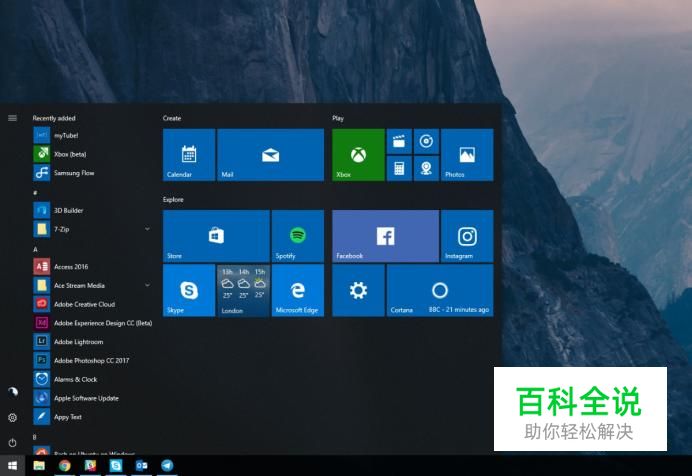Launch the Skype tile
Viewport: 692px width, 476px height.
(x=189, y=290)
